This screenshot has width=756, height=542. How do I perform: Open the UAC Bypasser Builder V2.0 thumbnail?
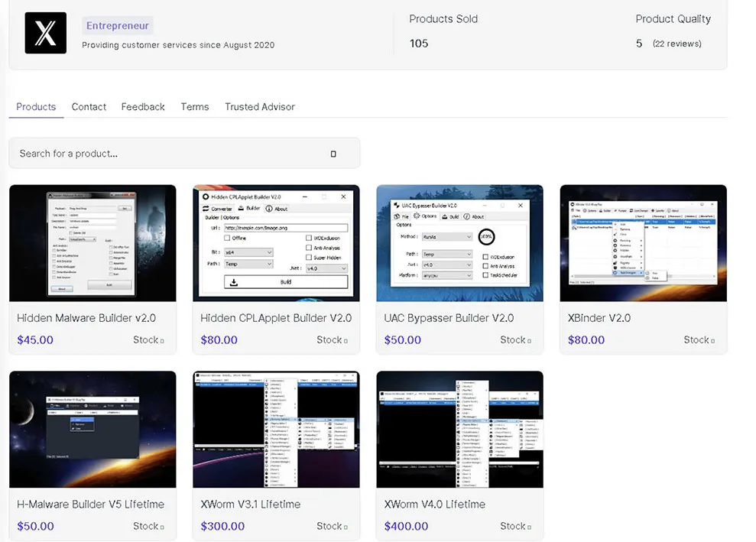pyautogui.click(x=460, y=243)
